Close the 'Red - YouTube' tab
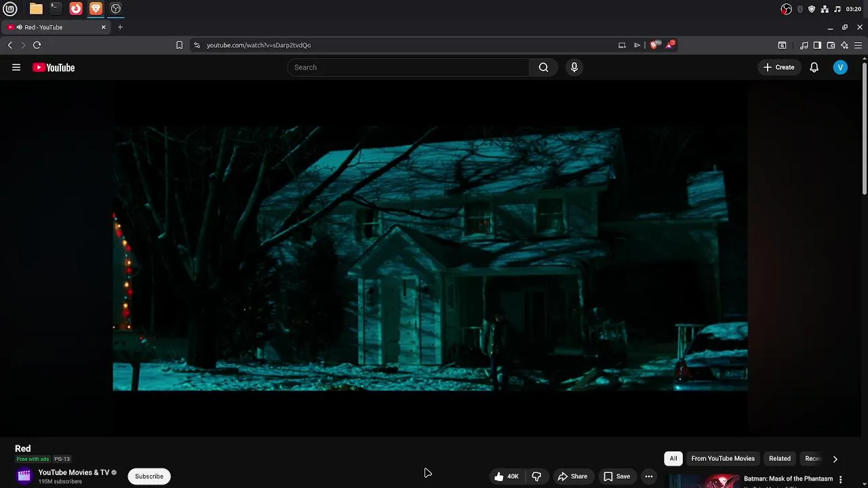 pos(104,27)
